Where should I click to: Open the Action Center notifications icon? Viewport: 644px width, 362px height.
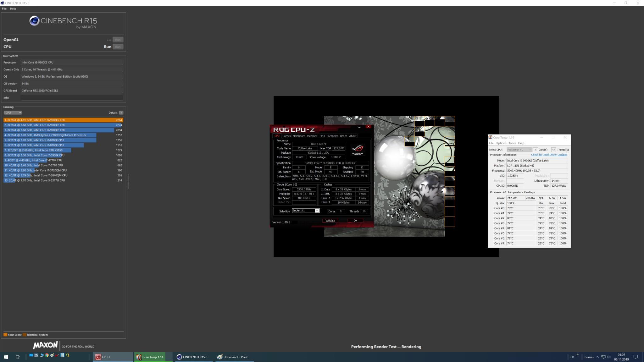click(636, 357)
